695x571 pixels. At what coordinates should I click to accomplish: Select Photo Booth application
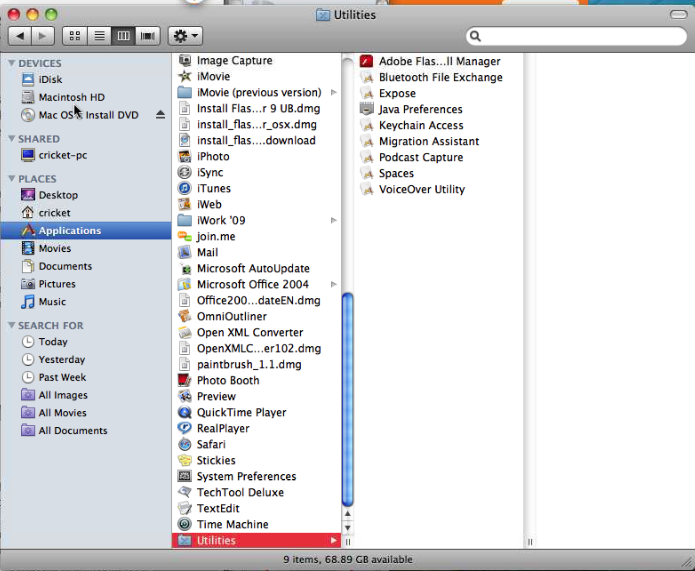(257, 380)
